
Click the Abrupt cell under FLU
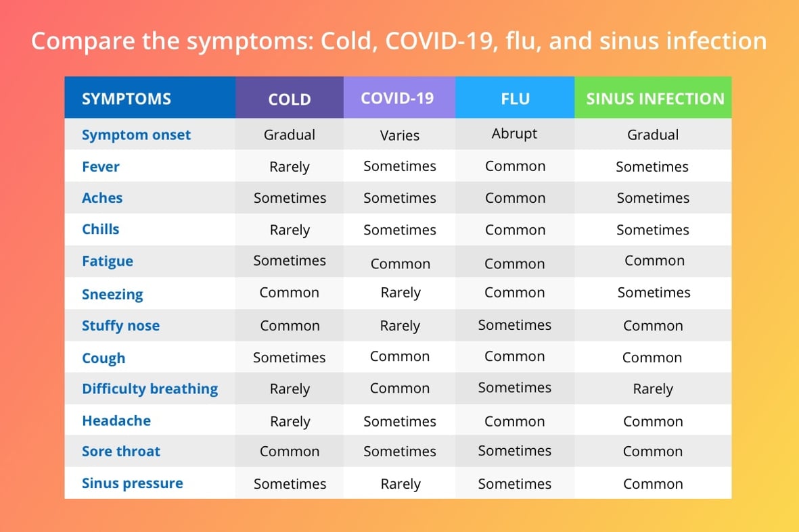coord(514,134)
